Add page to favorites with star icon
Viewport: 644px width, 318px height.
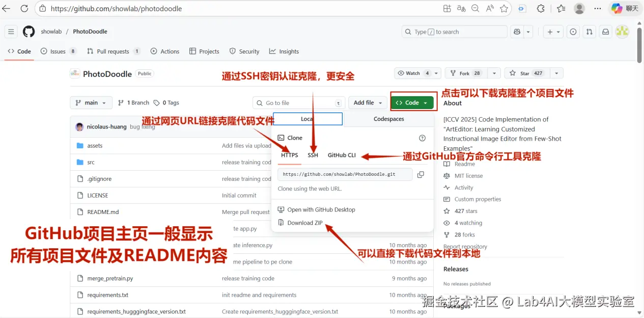tap(504, 9)
